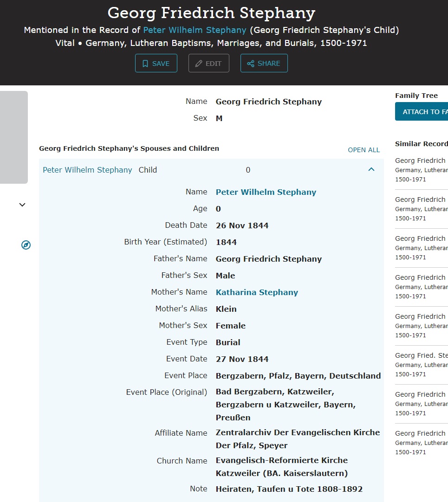Click OPEN ALL to expand all records
448x502 pixels.
click(x=364, y=150)
